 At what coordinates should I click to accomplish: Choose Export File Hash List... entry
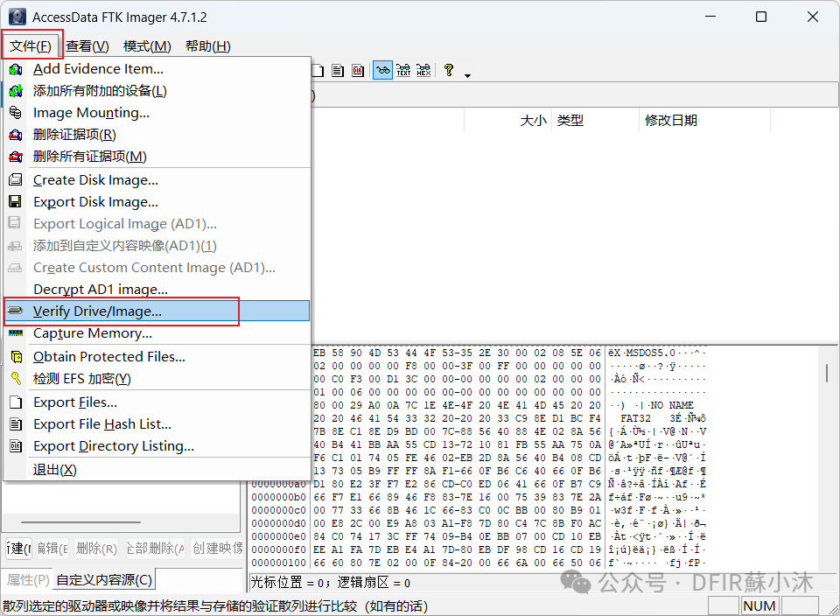click(x=157, y=424)
